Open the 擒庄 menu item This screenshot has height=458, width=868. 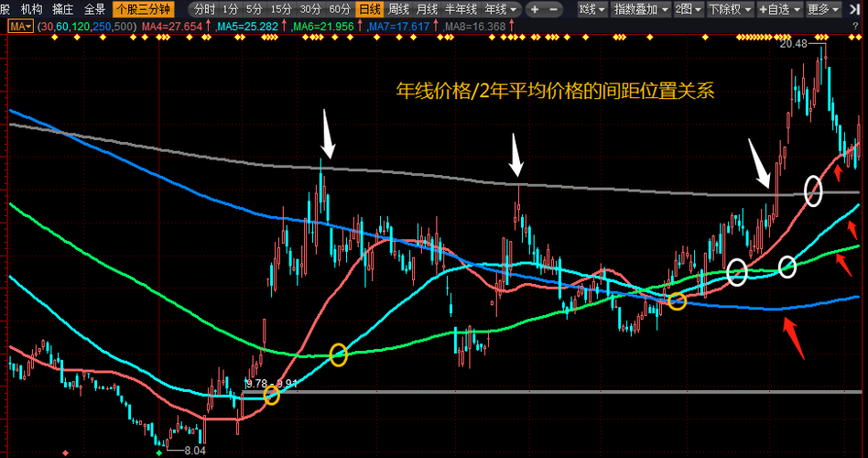[62, 9]
